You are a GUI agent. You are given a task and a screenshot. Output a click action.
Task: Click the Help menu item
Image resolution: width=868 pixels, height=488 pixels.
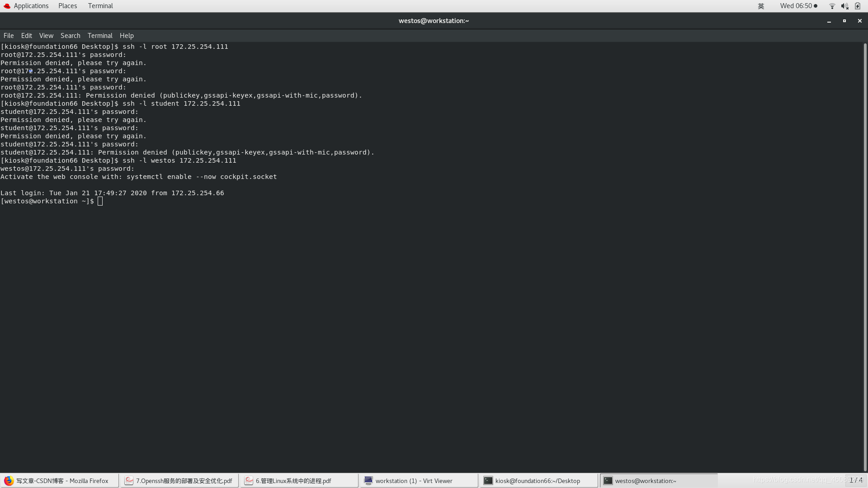(x=127, y=35)
